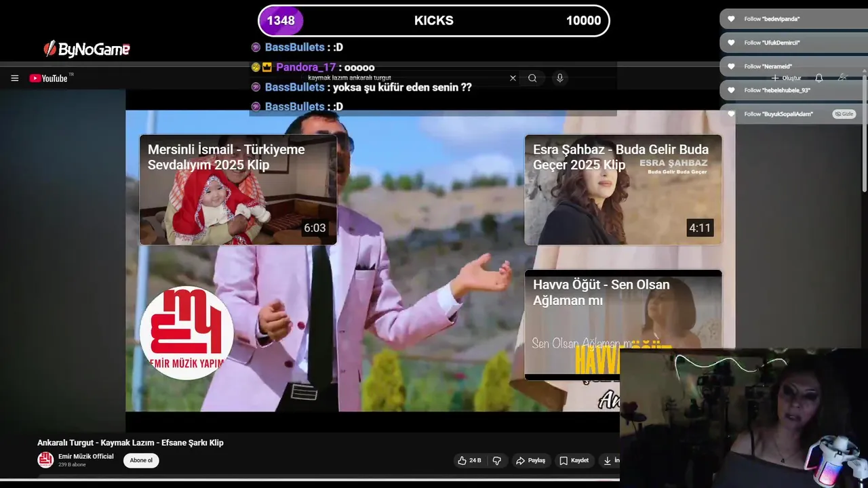868x488 pixels.
Task: Click the Follow "UfukDemircii" text
Action: point(772,43)
